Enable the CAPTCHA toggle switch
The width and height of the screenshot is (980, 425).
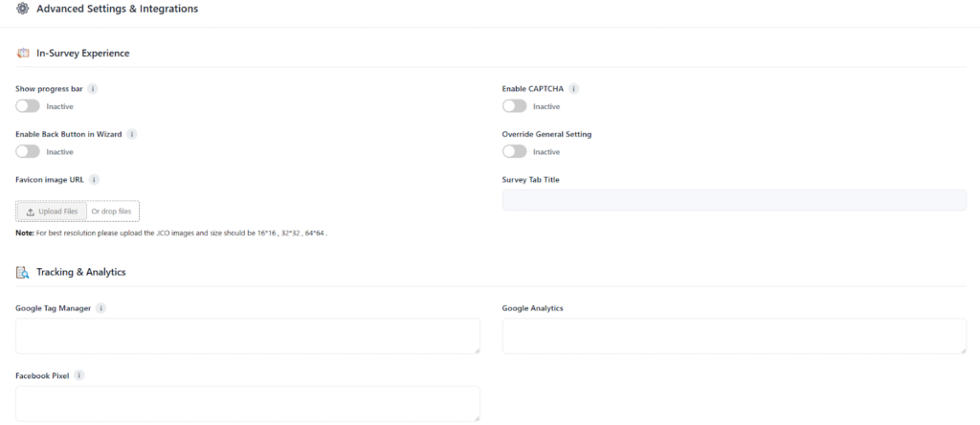tap(514, 106)
